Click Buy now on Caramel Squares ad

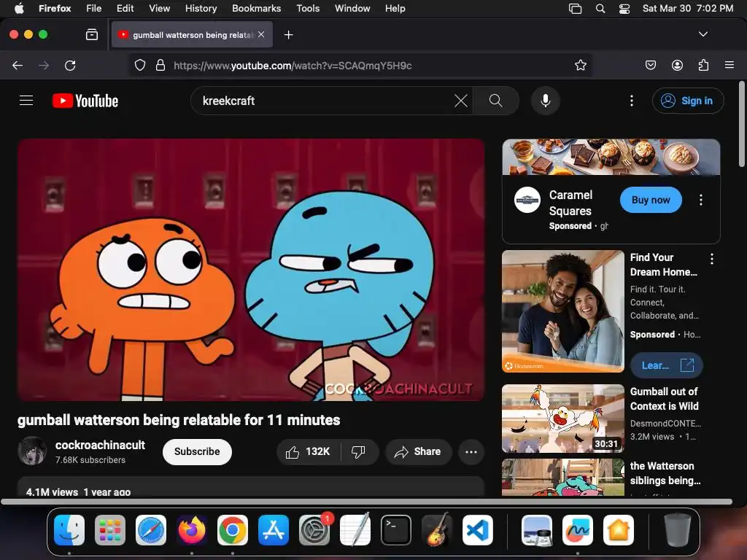click(x=651, y=200)
